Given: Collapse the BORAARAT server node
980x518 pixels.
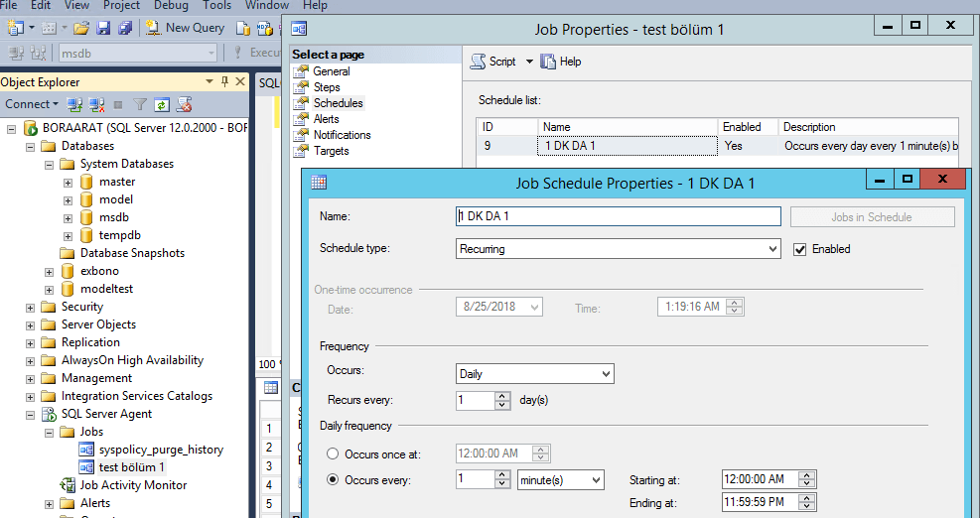Looking at the screenshot, I should point(11,129).
